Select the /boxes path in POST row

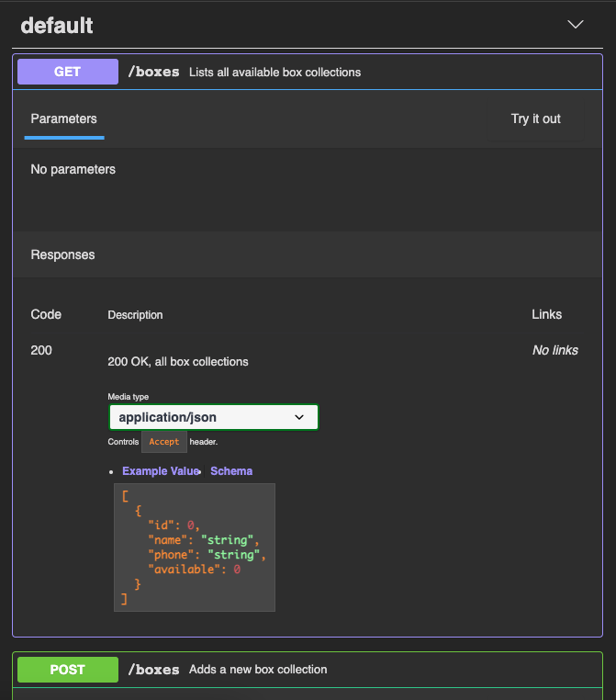click(153, 670)
